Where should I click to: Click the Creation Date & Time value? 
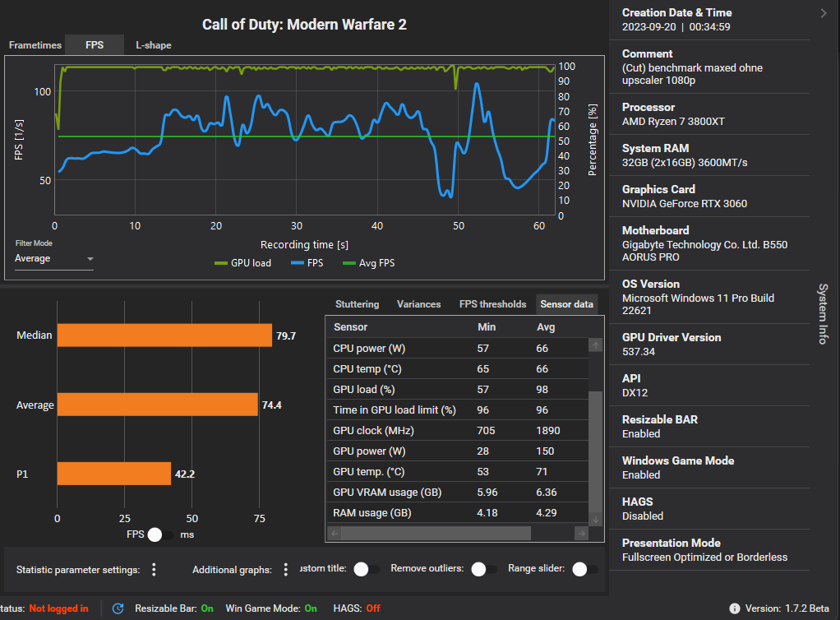676,27
